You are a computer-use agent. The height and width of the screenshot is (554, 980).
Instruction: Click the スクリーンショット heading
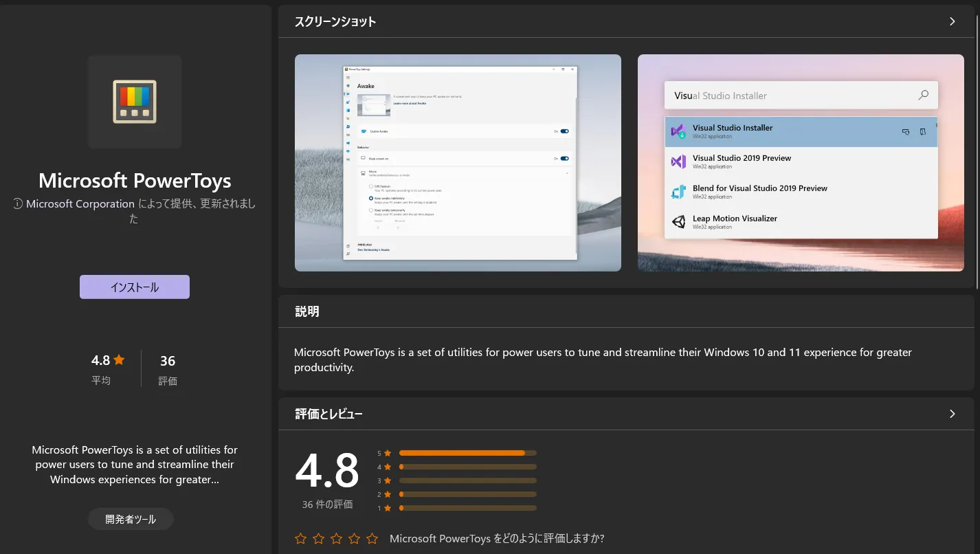(x=334, y=21)
